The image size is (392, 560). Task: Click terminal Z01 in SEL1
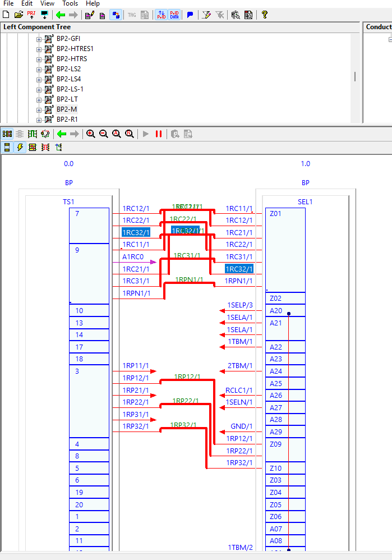285,250
